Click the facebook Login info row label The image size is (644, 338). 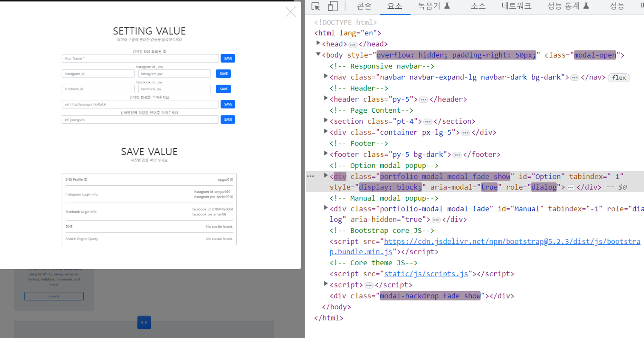pyautogui.click(x=81, y=212)
